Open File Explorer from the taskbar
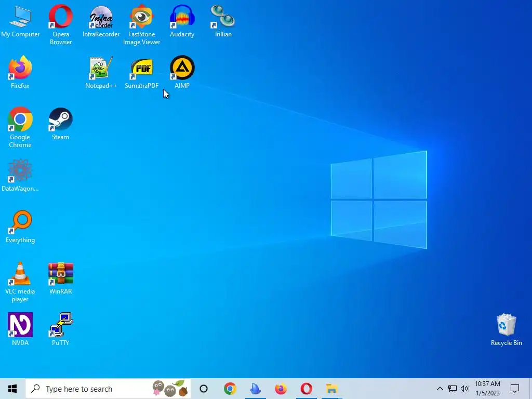 332,389
